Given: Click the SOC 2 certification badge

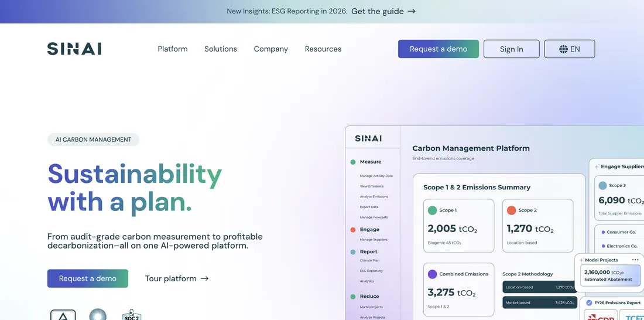Looking at the screenshot, I should [131, 315].
